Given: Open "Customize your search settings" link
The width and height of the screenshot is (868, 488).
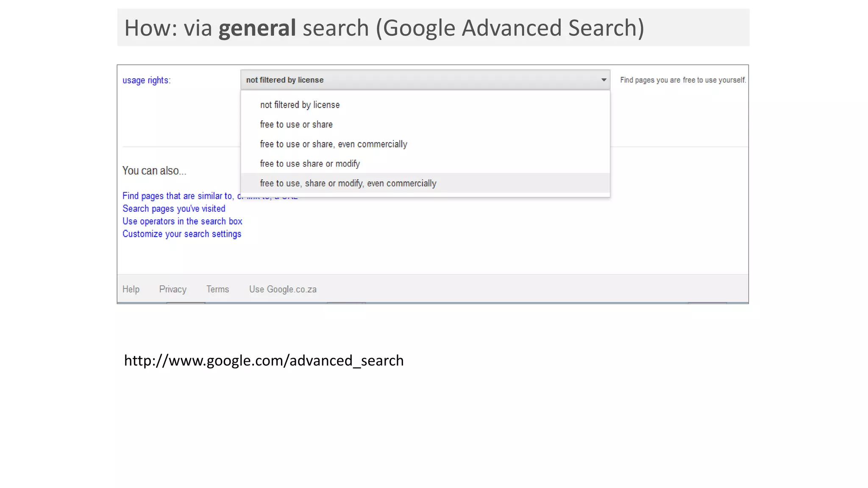Looking at the screenshot, I should click(x=182, y=233).
